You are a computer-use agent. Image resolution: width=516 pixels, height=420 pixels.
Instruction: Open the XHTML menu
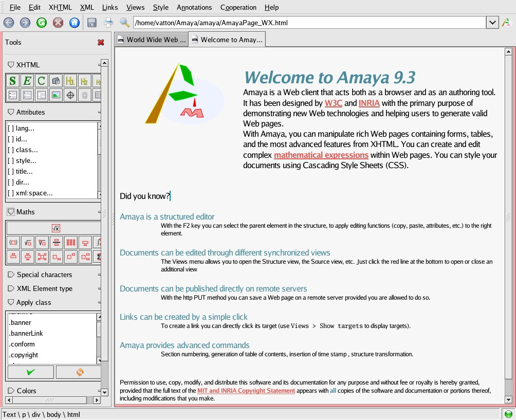60,7
